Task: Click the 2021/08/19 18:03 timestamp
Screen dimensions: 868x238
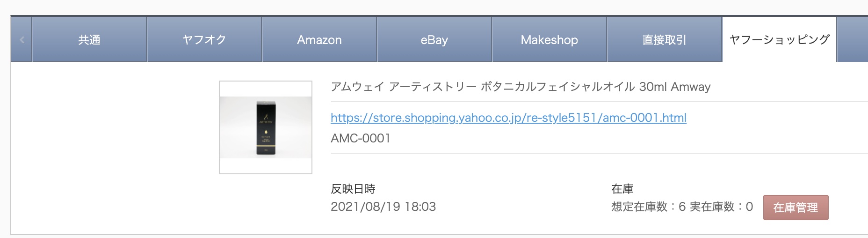Action: [383, 207]
